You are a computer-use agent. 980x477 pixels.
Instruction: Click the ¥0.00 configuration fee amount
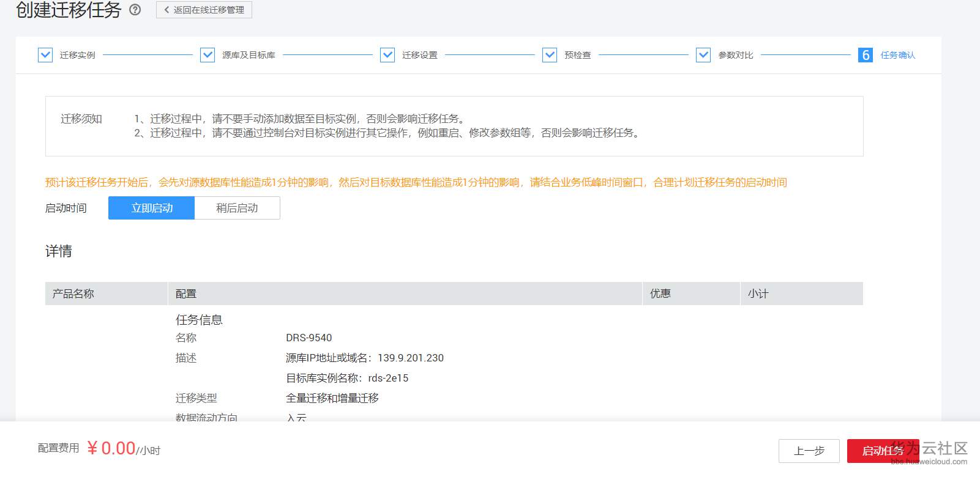pos(111,448)
